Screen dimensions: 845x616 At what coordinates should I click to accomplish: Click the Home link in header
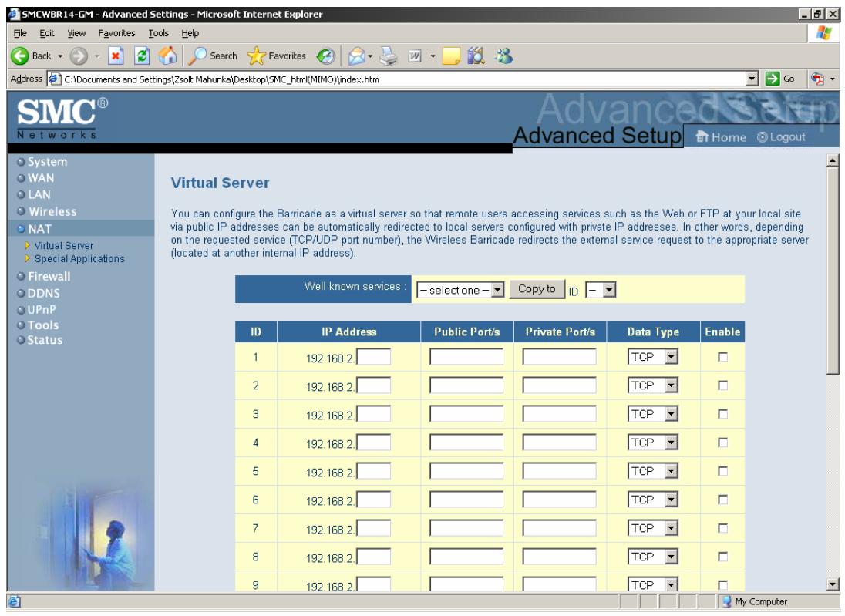721,137
